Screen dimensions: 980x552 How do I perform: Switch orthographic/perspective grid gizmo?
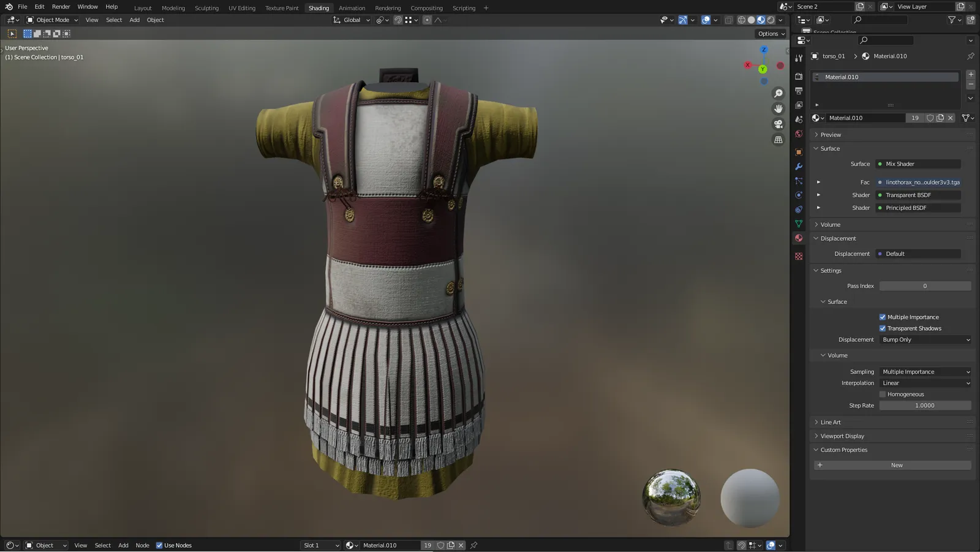[x=778, y=140]
